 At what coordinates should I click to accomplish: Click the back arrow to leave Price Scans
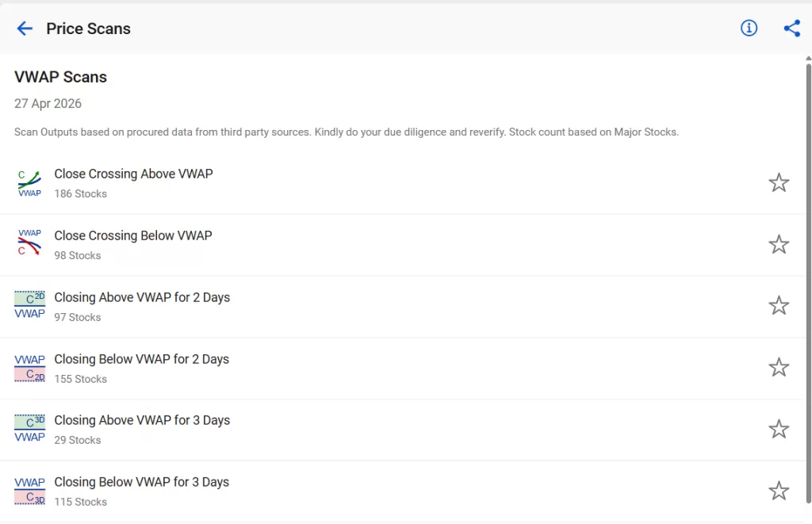24,29
